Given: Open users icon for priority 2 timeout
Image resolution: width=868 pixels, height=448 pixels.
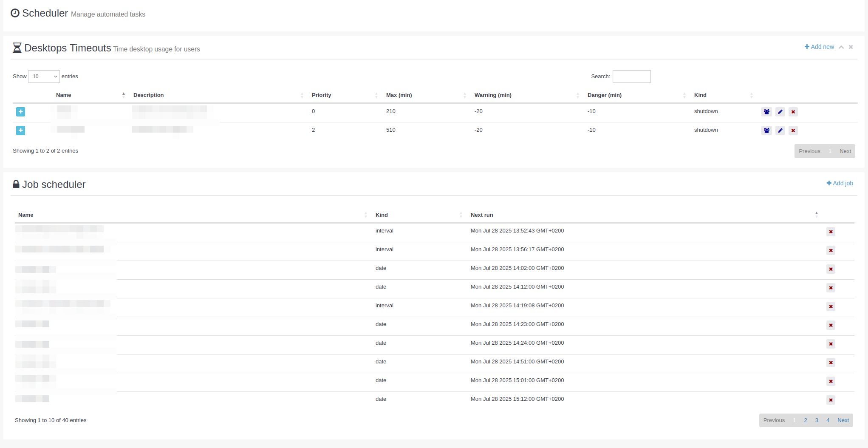Looking at the screenshot, I should [x=766, y=130].
